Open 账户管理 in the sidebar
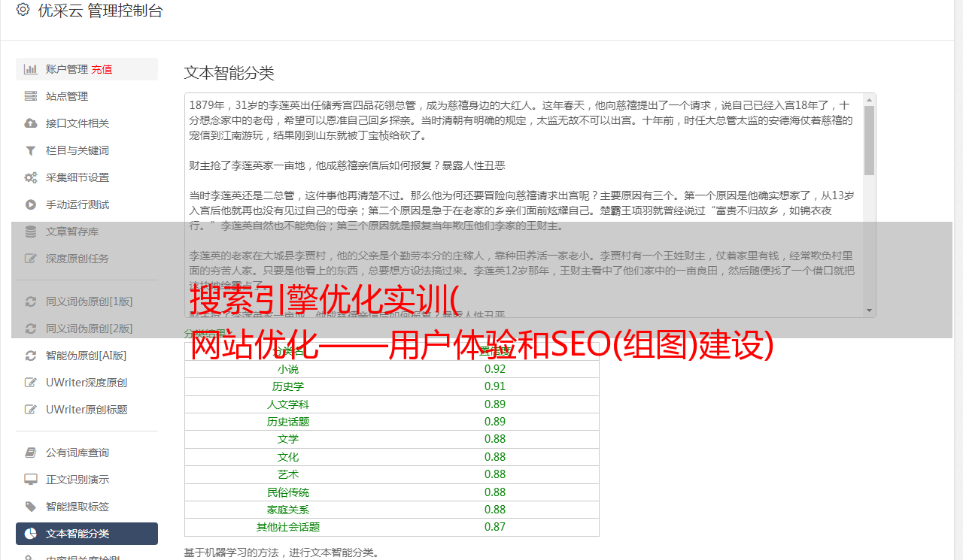 pos(87,69)
